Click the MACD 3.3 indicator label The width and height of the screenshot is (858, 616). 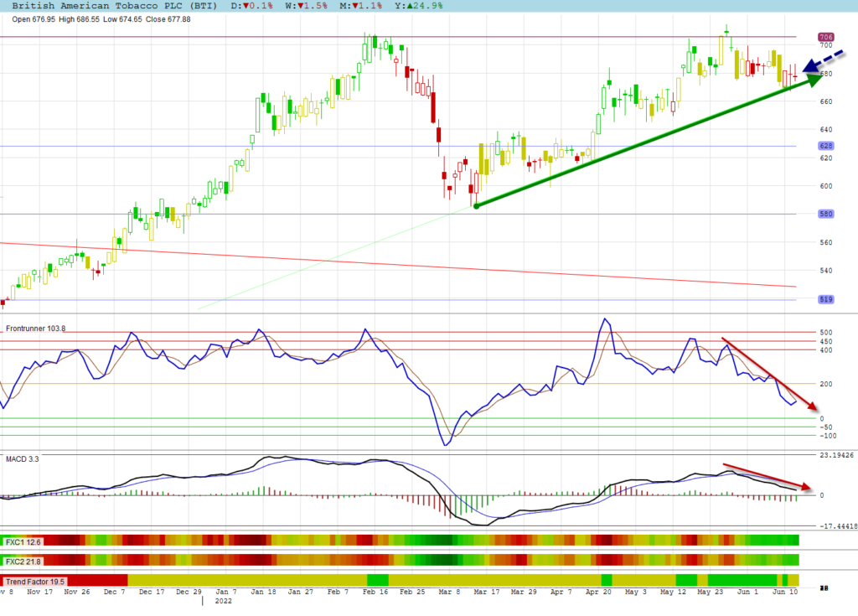tap(23, 458)
